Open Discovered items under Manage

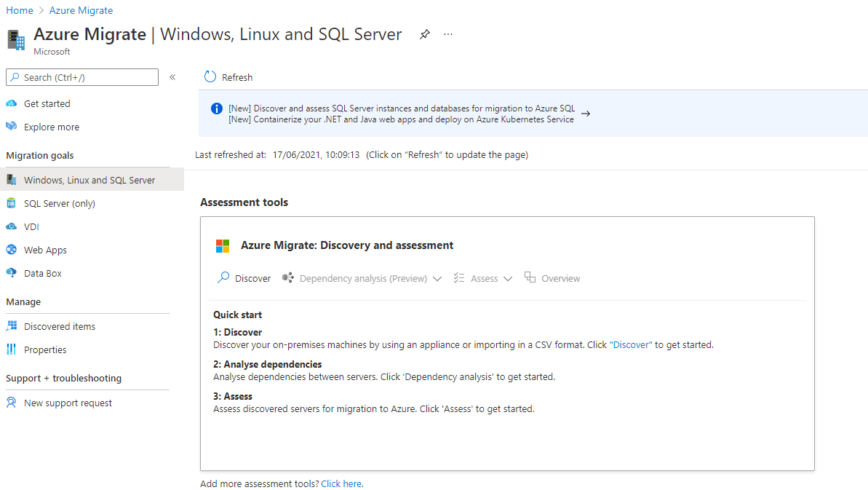click(59, 326)
